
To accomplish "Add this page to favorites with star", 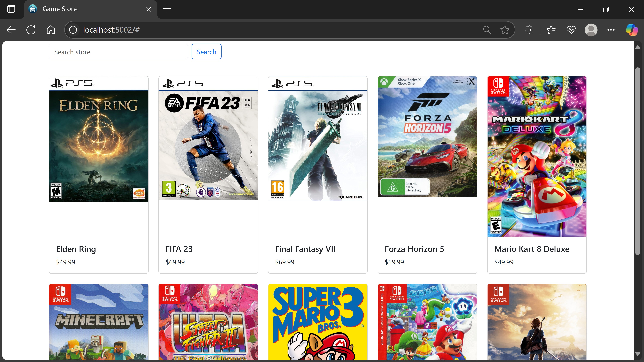I will point(505,30).
